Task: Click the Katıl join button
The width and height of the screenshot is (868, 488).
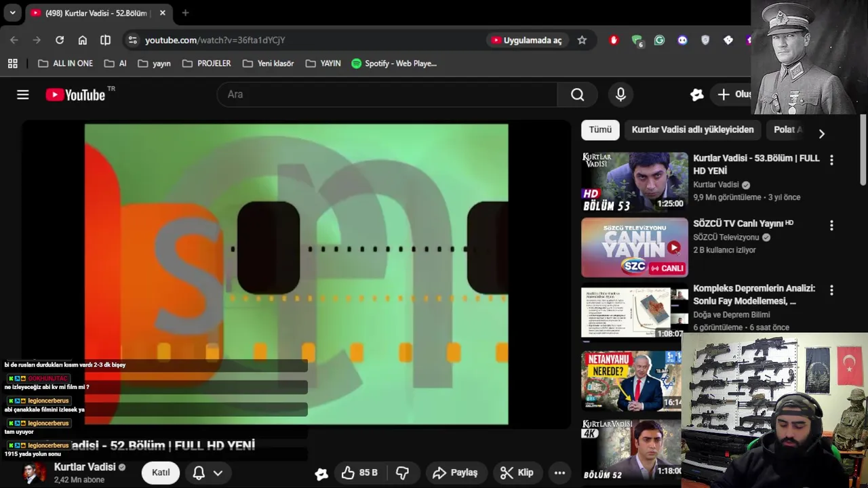Action: tap(161, 472)
